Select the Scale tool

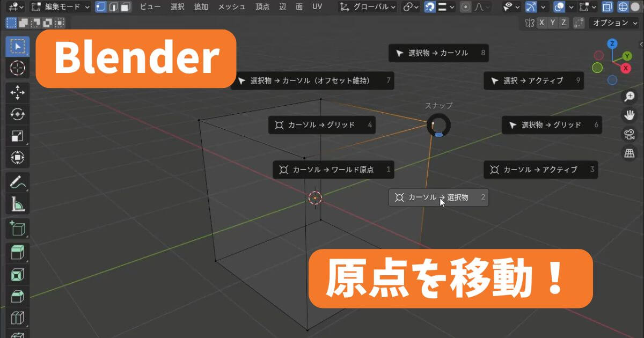(18, 136)
